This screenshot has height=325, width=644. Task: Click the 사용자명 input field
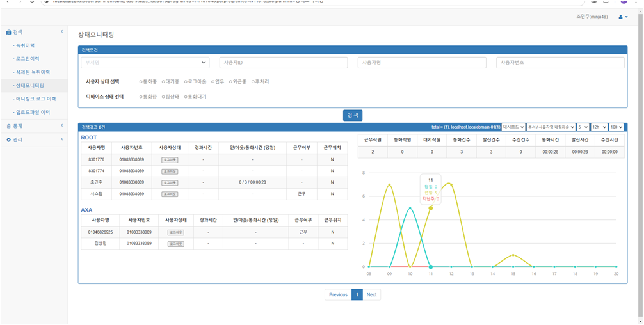423,63
